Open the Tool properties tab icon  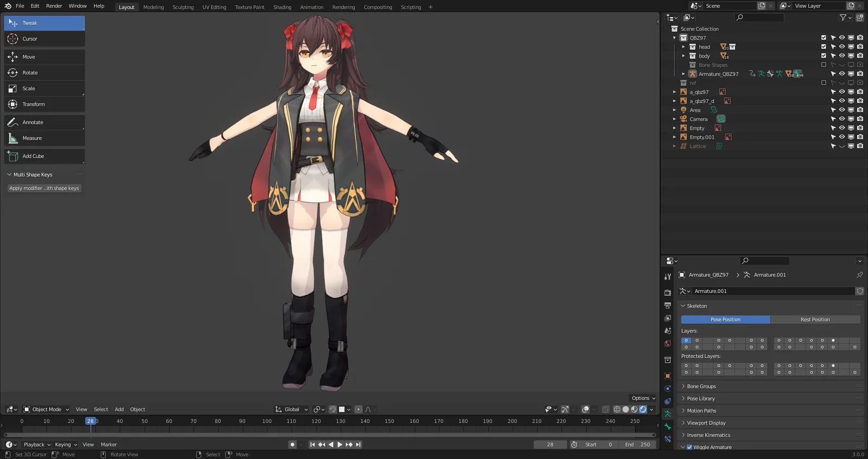pos(668,276)
